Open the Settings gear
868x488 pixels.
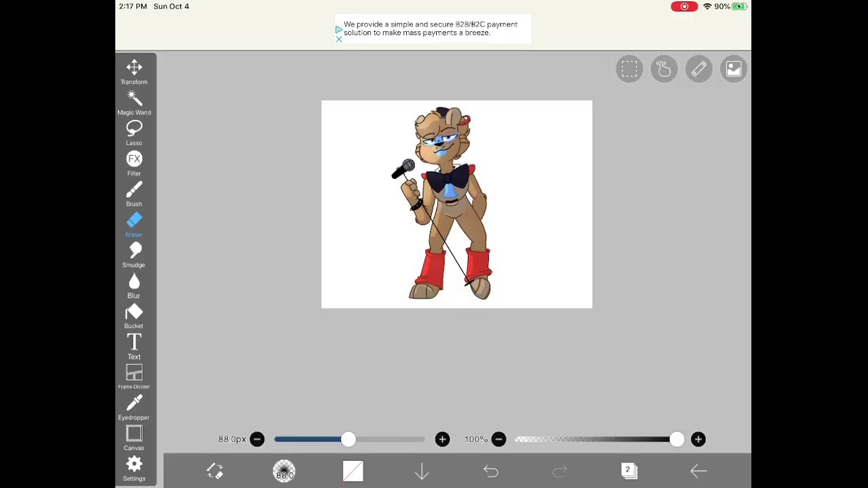point(134,468)
